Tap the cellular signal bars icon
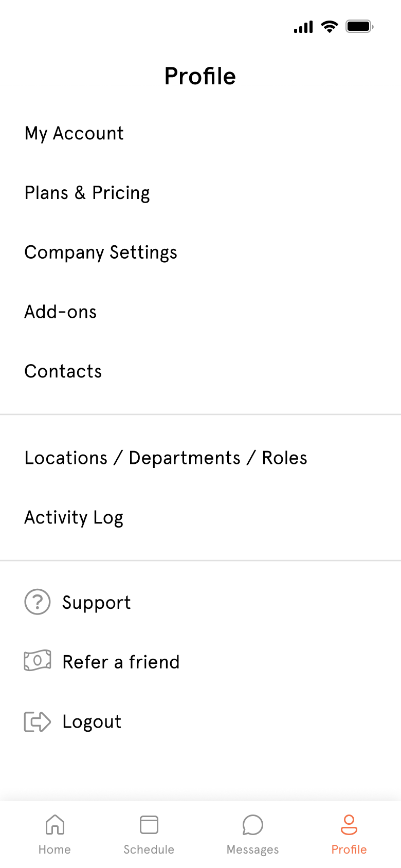 pyautogui.click(x=303, y=27)
